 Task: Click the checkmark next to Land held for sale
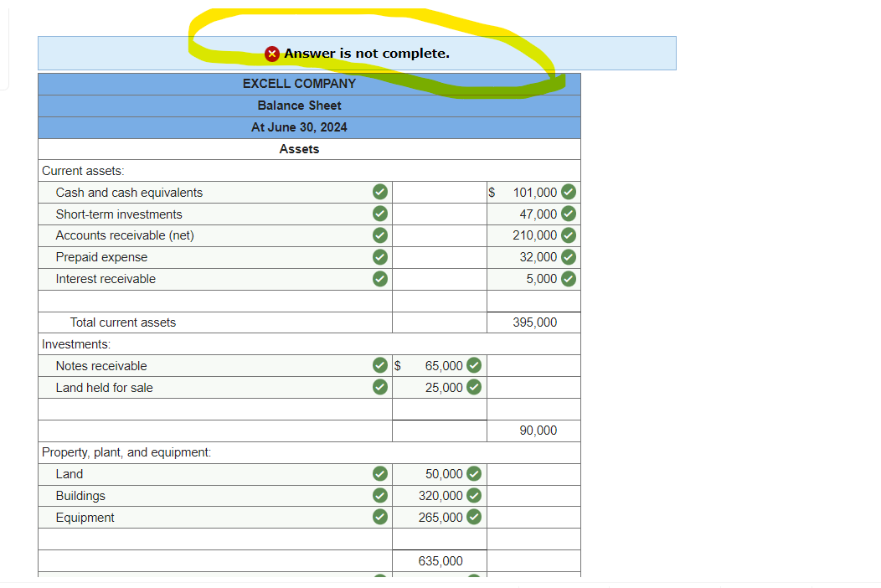(379, 387)
